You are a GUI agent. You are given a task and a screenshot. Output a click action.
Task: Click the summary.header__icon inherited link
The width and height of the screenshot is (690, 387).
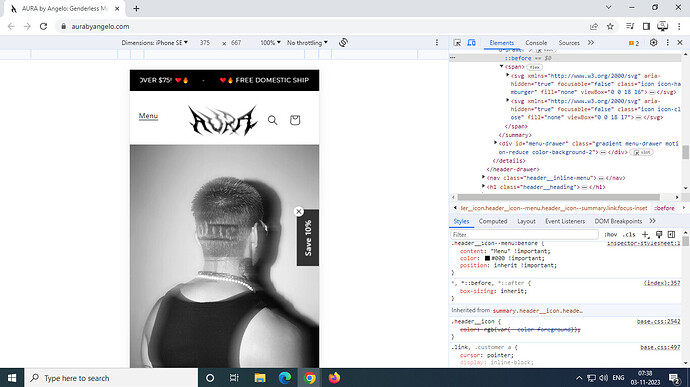click(x=537, y=310)
